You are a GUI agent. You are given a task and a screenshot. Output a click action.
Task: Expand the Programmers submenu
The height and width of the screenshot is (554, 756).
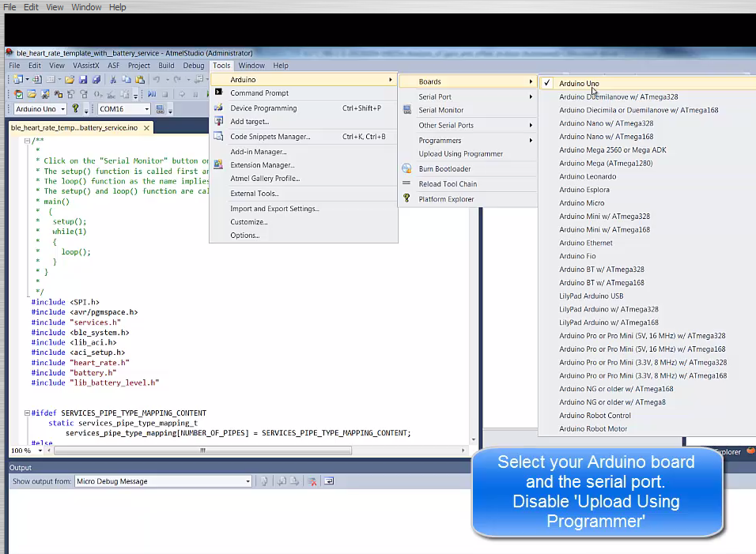pyautogui.click(x=468, y=140)
